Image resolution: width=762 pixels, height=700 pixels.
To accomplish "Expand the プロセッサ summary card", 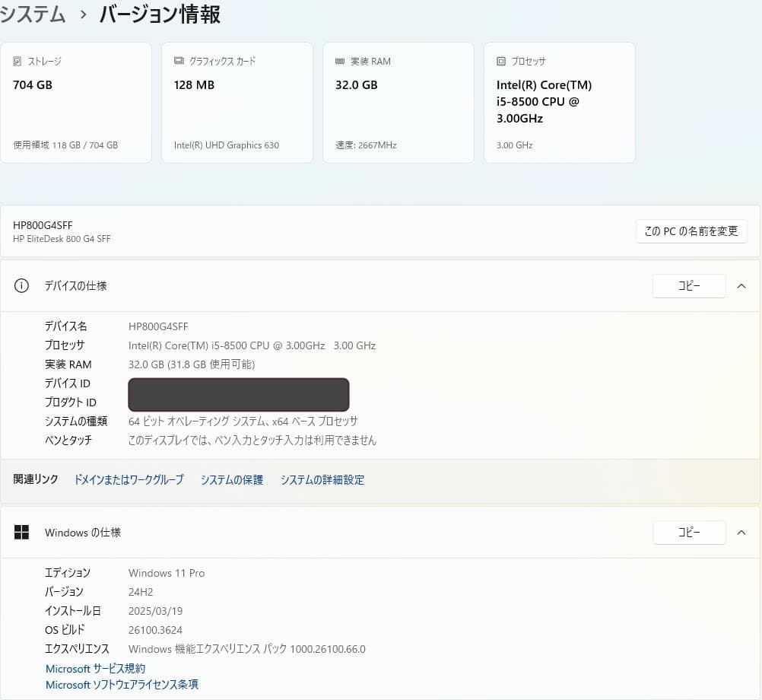I will tap(559, 102).
